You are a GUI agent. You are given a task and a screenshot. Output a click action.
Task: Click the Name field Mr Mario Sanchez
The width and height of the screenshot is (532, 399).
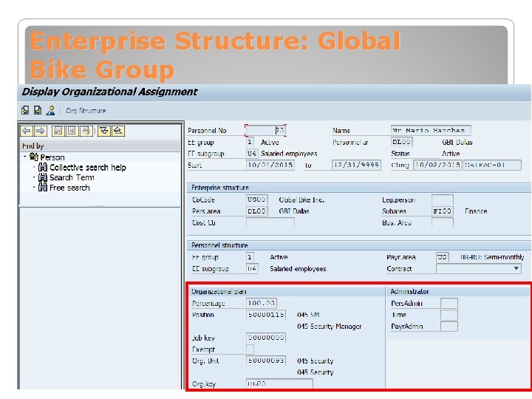430,130
